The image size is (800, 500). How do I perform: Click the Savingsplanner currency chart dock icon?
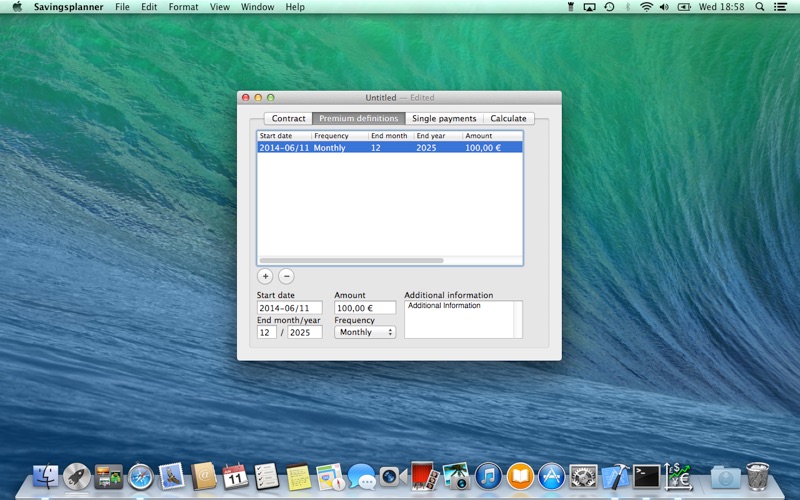click(678, 477)
